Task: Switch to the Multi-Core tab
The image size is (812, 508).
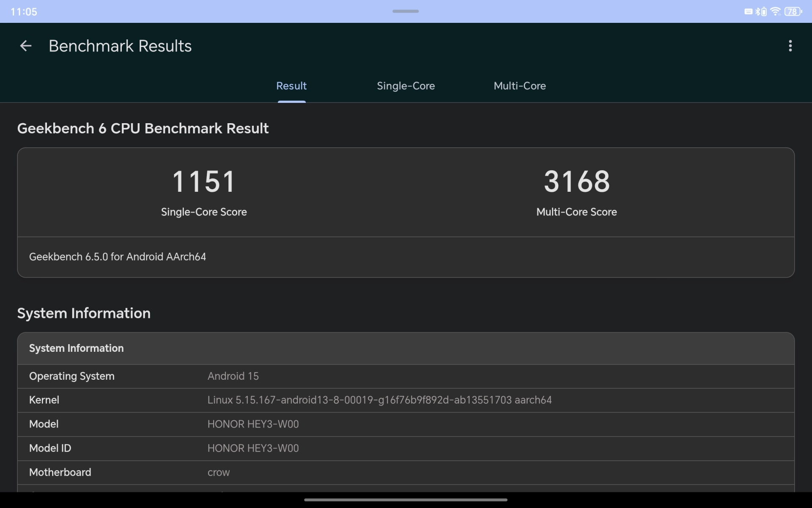Action: (x=520, y=86)
